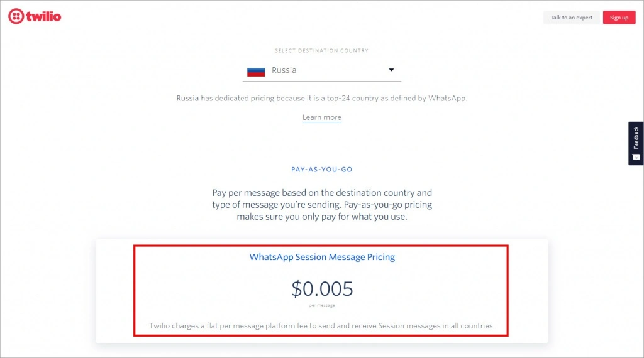Screen dimensions: 644x358
Task: Click the top-24 country pricing sentence
Action: pos(321,99)
